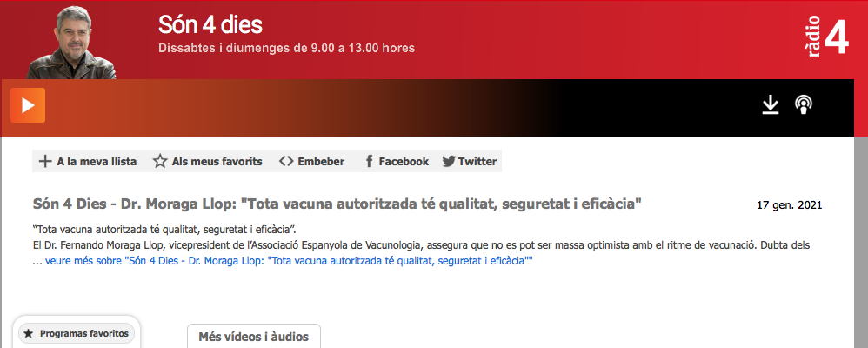Mark as favorite with Als meus favorits
868x348 pixels.
(217, 162)
